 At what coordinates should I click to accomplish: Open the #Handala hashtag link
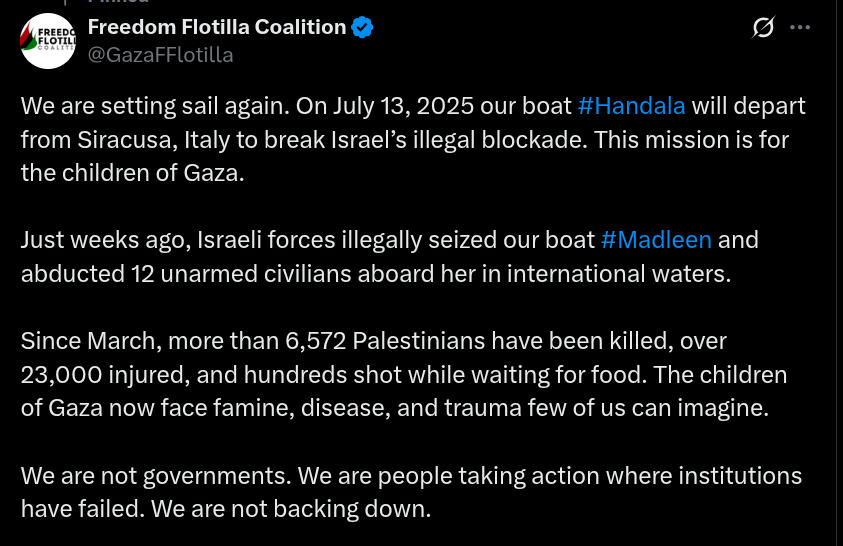tap(631, 106)
